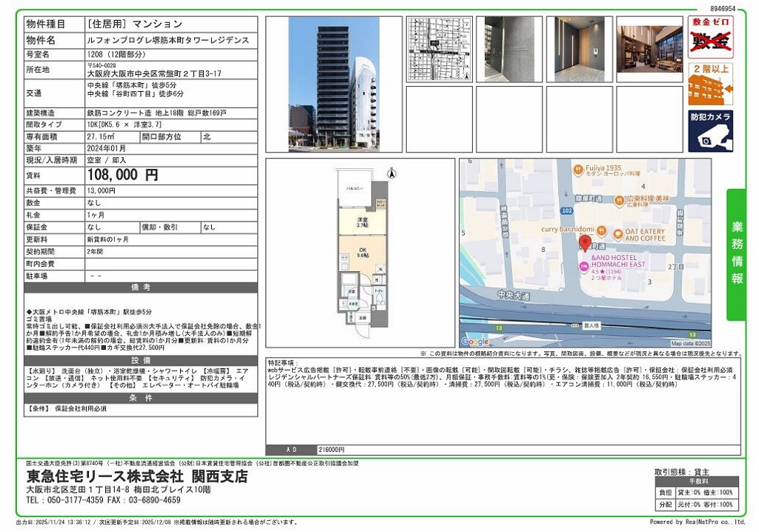Click the route 102 road marker
Image resolution: width=759 pixels, height=532 pixels.
(567, 211)
